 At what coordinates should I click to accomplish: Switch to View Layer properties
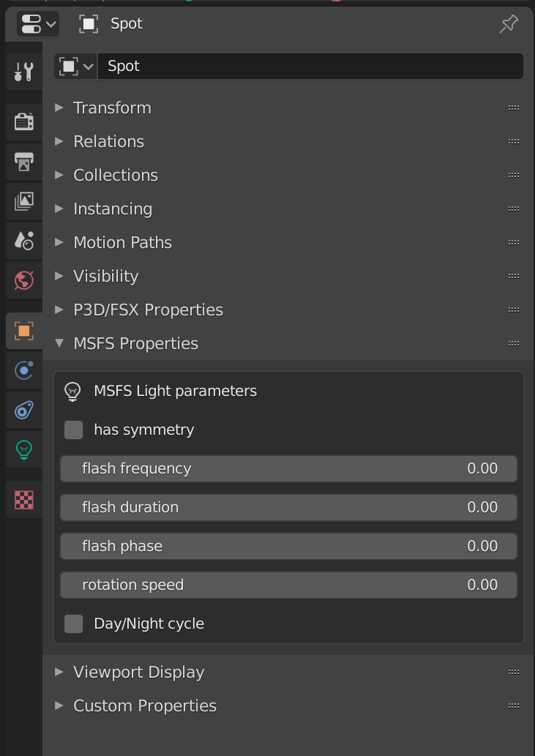click(23, 201)
